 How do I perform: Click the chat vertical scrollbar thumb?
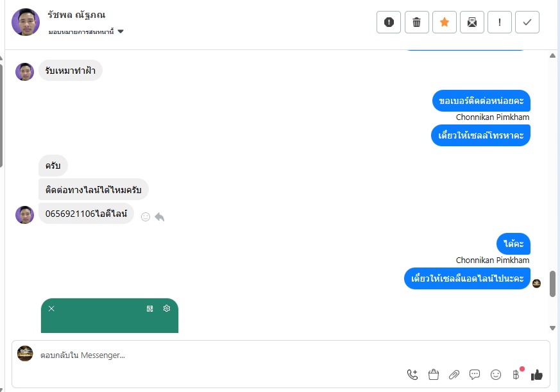click(x=552, y=284)
